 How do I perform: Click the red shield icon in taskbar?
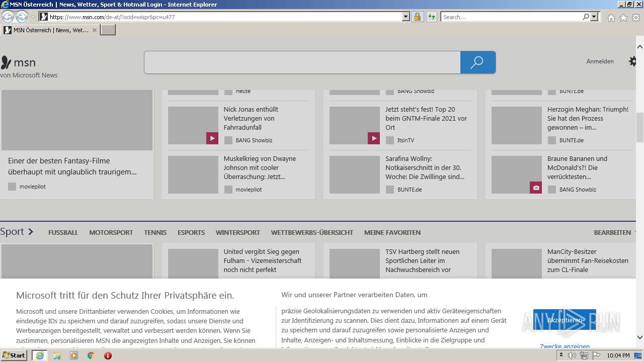(x=108, y=355)
